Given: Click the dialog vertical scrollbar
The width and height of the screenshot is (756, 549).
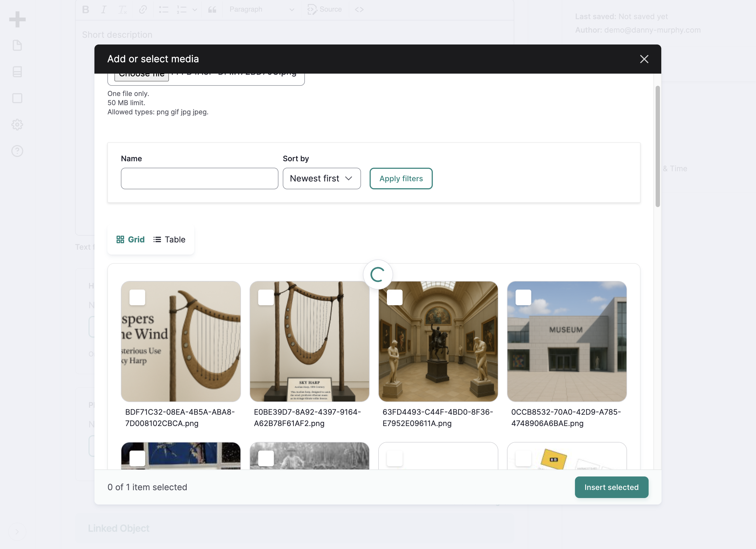Looking at the screenshot, I should pos(658,147).
